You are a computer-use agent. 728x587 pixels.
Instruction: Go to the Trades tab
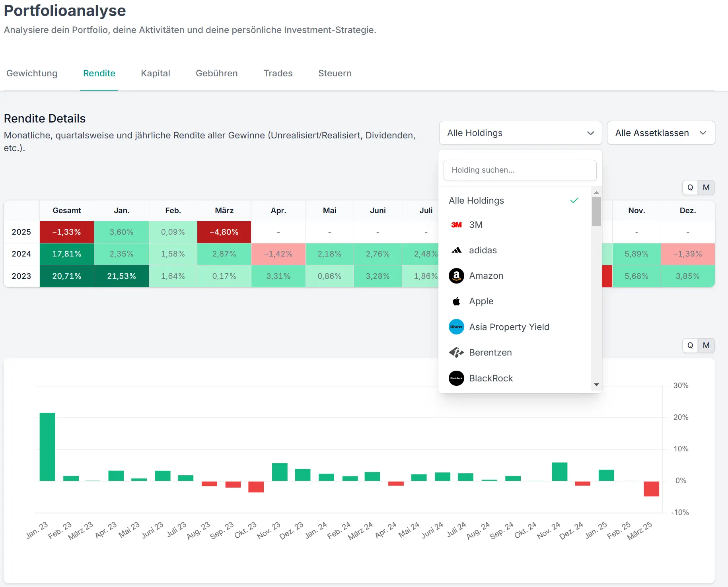pyautogui.click(x=278, y=73)
